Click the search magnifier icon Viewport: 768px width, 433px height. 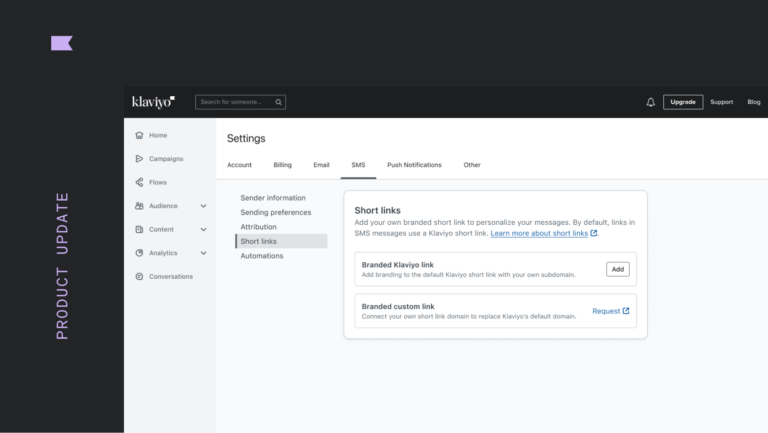click(x=278, y=102)
